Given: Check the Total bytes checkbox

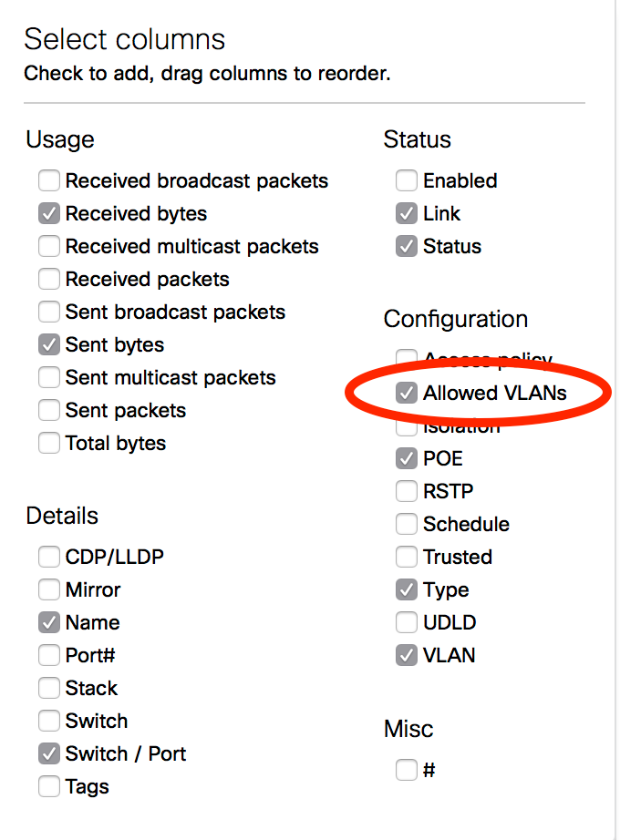Looking at the screenshot, I should point(49,444).
